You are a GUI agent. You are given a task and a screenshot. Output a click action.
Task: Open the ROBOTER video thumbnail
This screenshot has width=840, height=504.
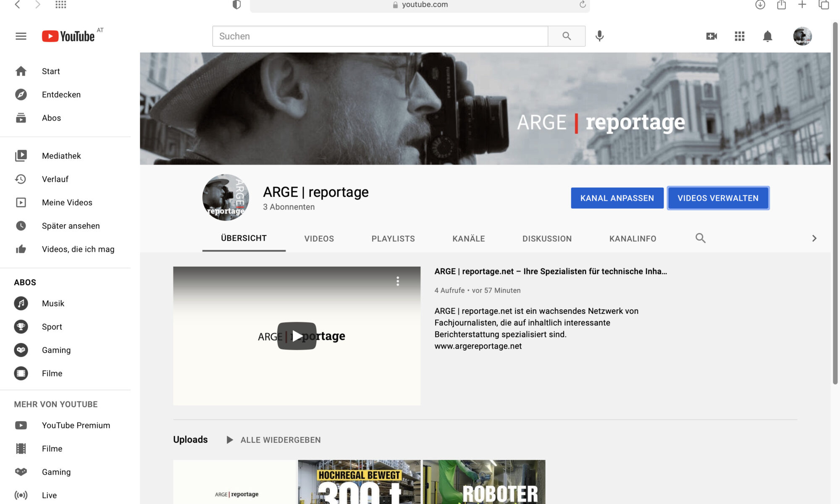[x=484, y=482]
